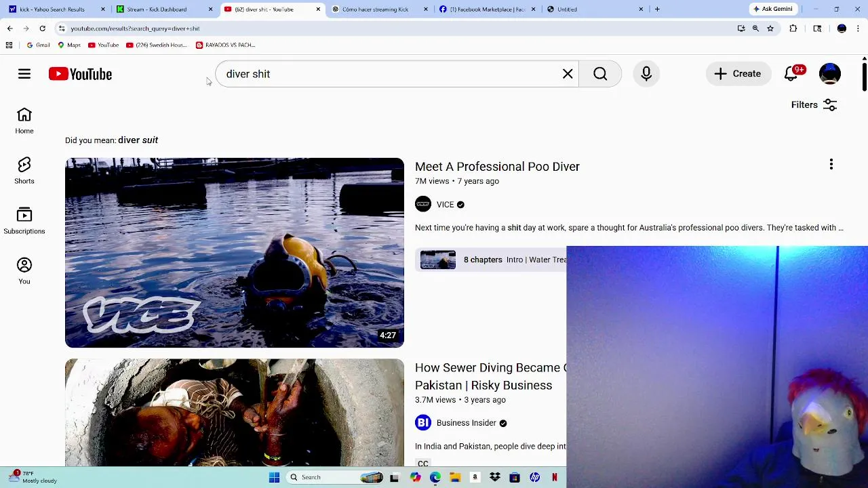Bookmark this page with the star

[x=770, y=28]
